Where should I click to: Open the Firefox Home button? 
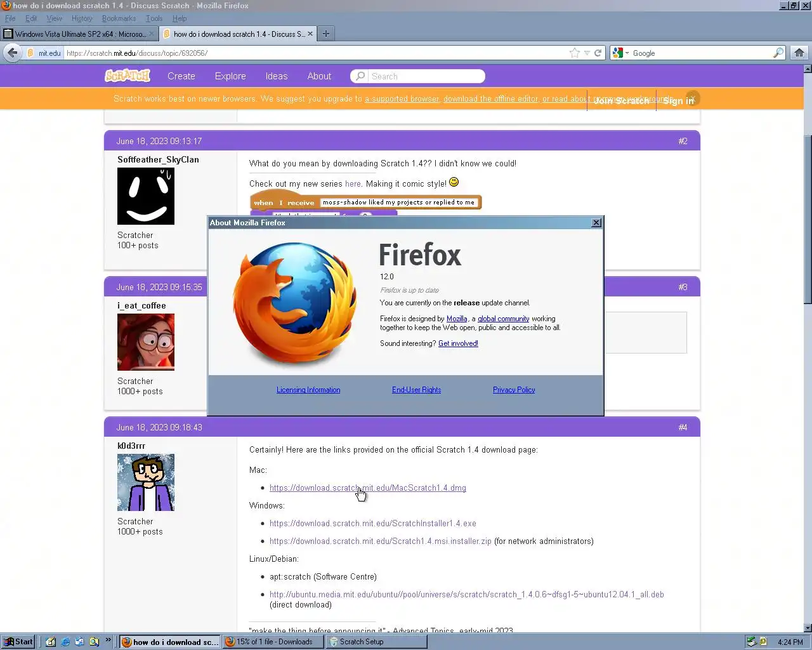799,53
